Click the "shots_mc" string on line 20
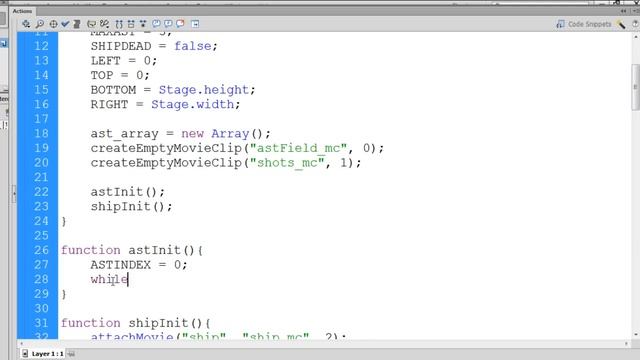This screenshot has width=640, height=360. pyautogui.click(x=287, y=163)
